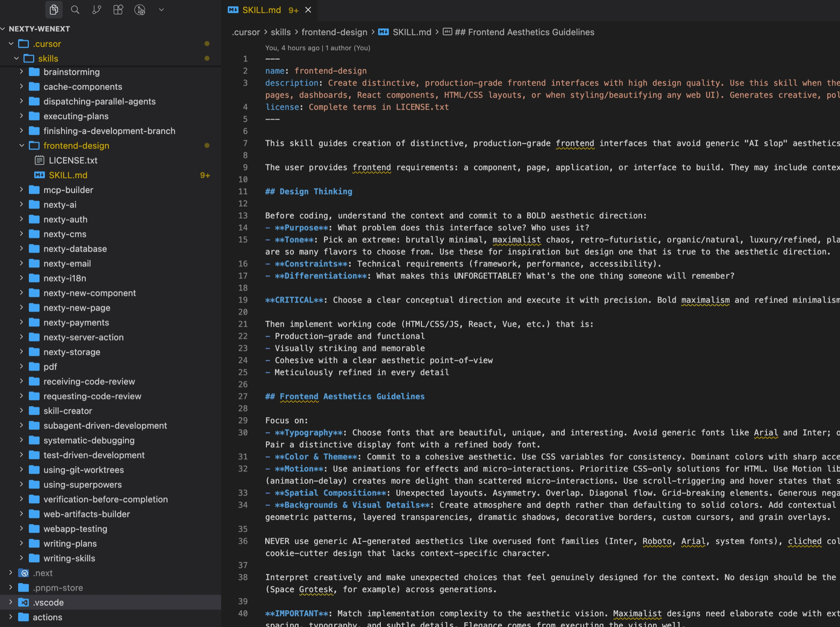Open the Source Control branch icon
Viewport: 840px width, 627px height.
tap(97, 10)
